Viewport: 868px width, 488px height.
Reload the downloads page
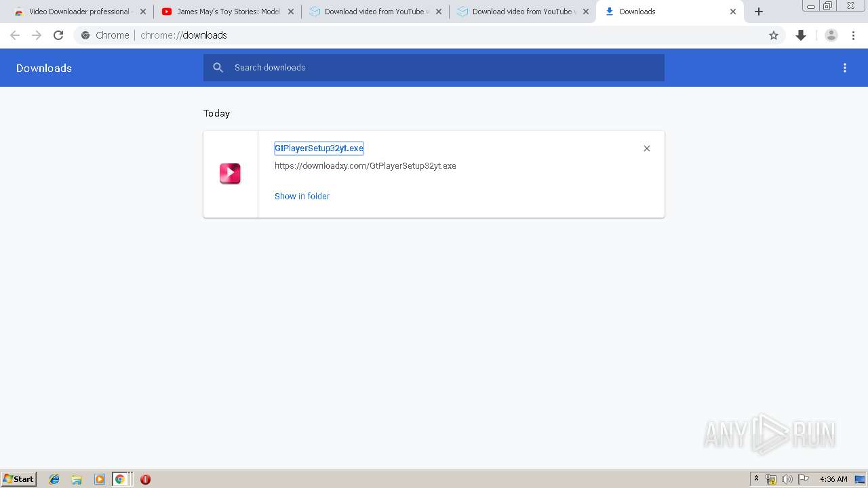58,35
